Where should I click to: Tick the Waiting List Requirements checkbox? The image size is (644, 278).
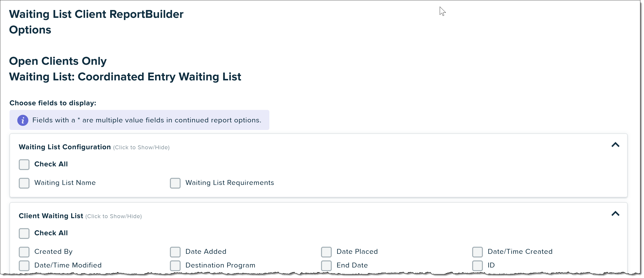point(175,183)
